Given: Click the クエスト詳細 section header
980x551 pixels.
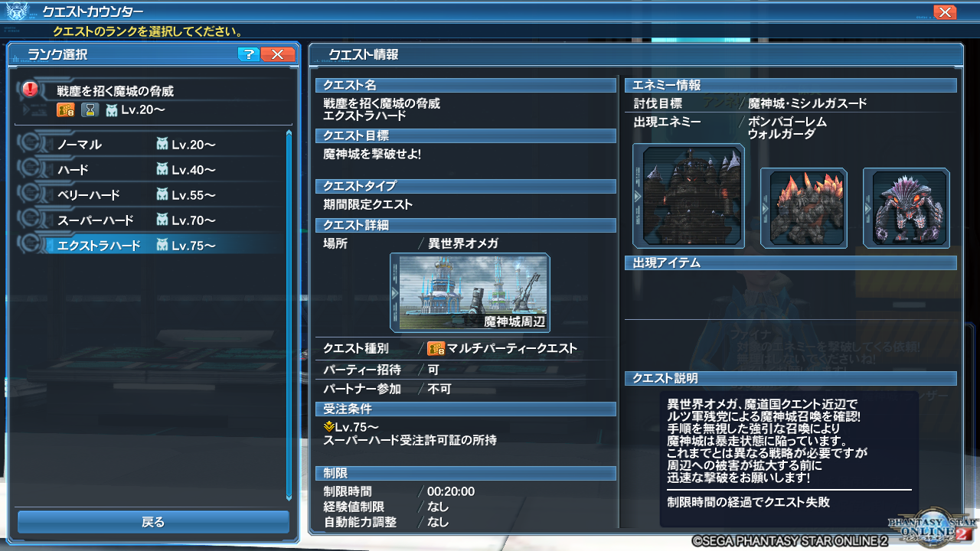Looking at the screenshot, I should point(465,226).
